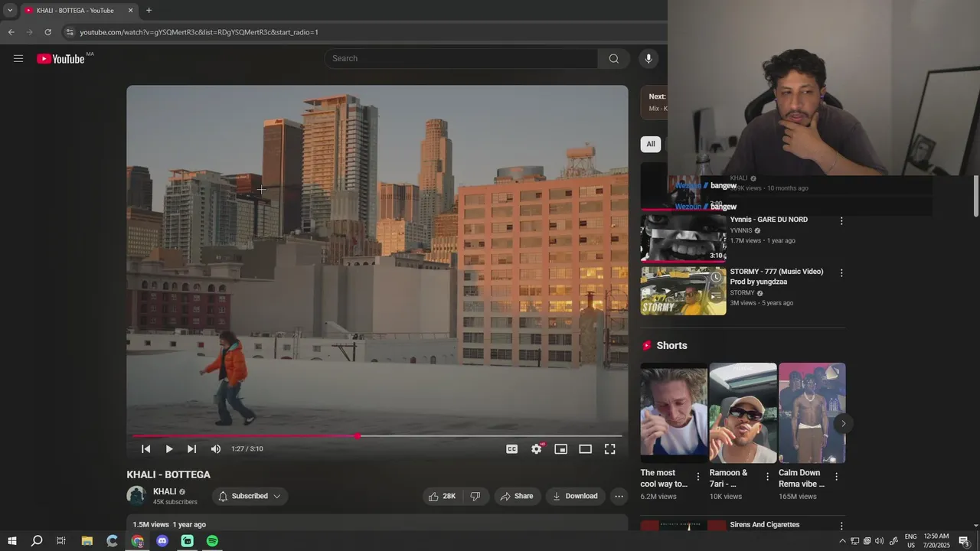Open Sirens And Cigarettes video
This screenshot has width=980, height=551.
click(x=764, y=525)
